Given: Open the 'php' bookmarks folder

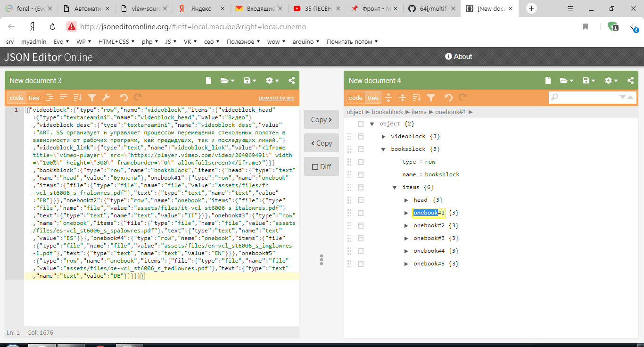Looking at the screenshot, I should click(x=150, y=41).
